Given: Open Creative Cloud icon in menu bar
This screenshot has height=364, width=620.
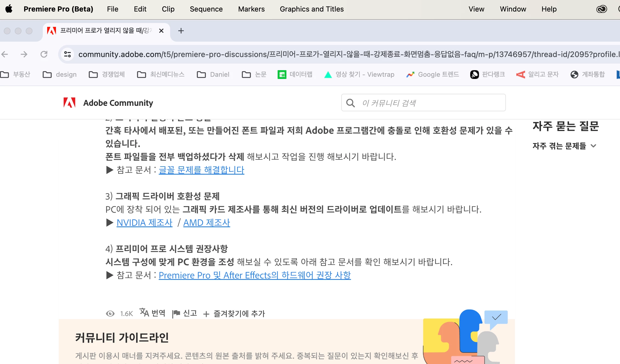Looking at the screenshot, I should tap(601, 9).
